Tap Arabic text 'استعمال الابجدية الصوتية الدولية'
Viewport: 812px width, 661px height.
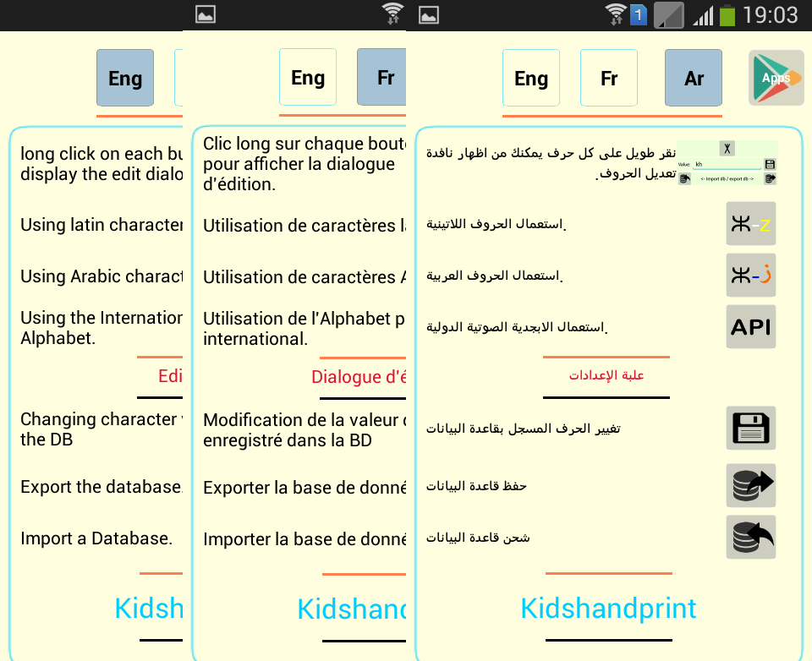(517, 328)
